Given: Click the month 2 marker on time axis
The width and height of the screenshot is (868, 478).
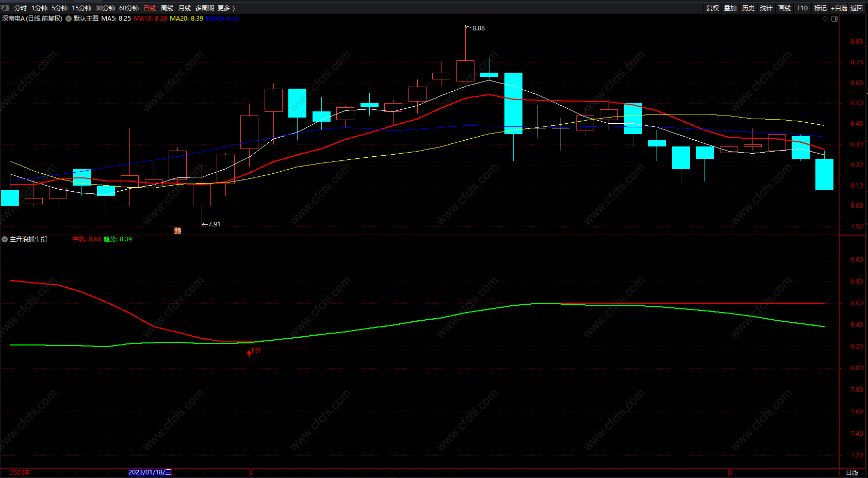Looking at the screenshot, I should [251, 473].
